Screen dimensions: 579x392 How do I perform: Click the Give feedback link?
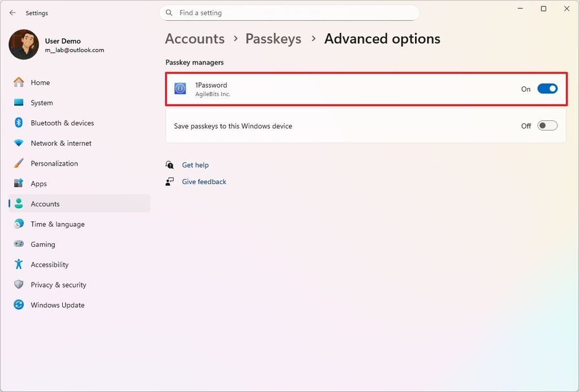pyautogui.click(x=204, y=181)
